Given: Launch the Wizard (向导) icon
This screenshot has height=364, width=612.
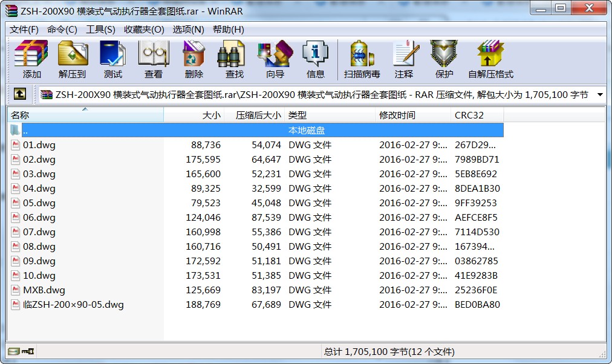Looking at the screenshot, I should coord(275,59).
